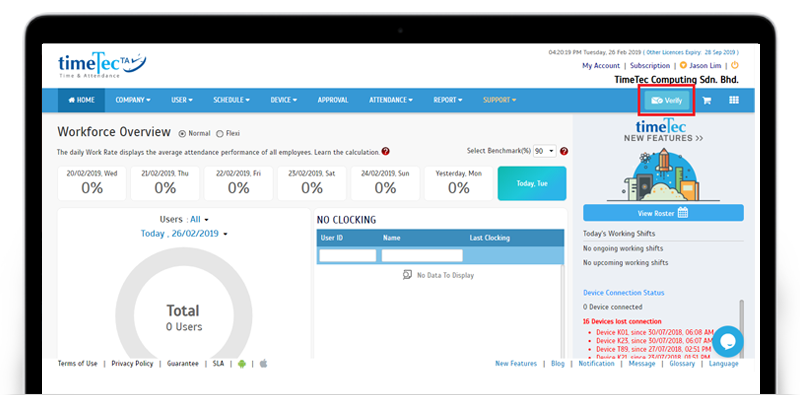Select the 20/02/2019, Wed card
The height and width of the screenshot is (395, 800).
[92, 183]
